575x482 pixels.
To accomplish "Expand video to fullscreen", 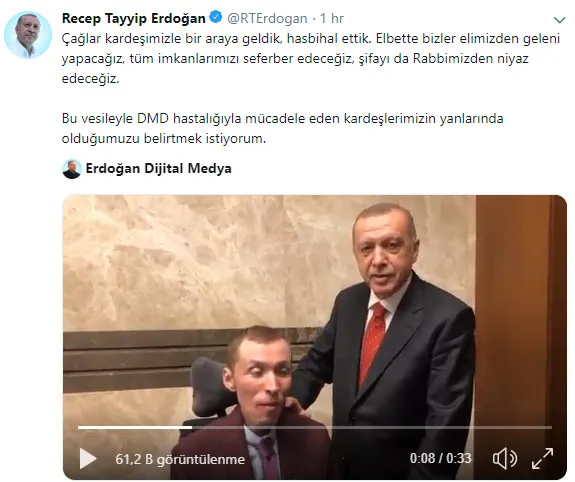I will pos(542,459).
